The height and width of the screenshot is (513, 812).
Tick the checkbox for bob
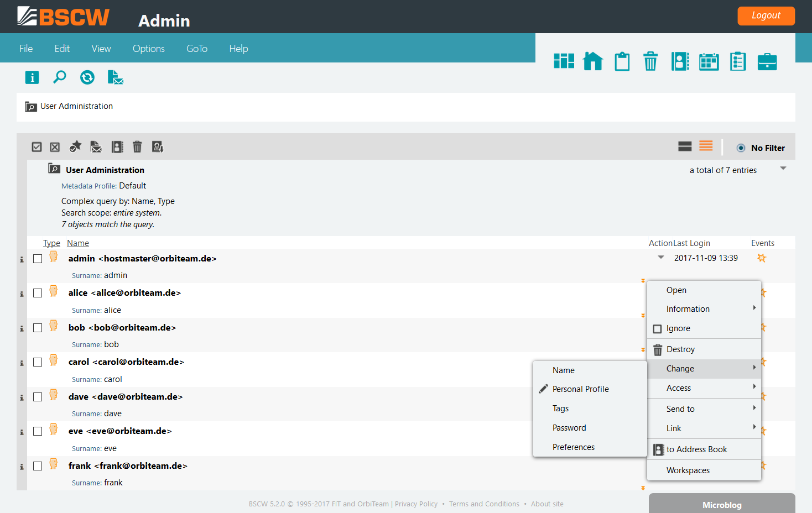coord(38,328)
